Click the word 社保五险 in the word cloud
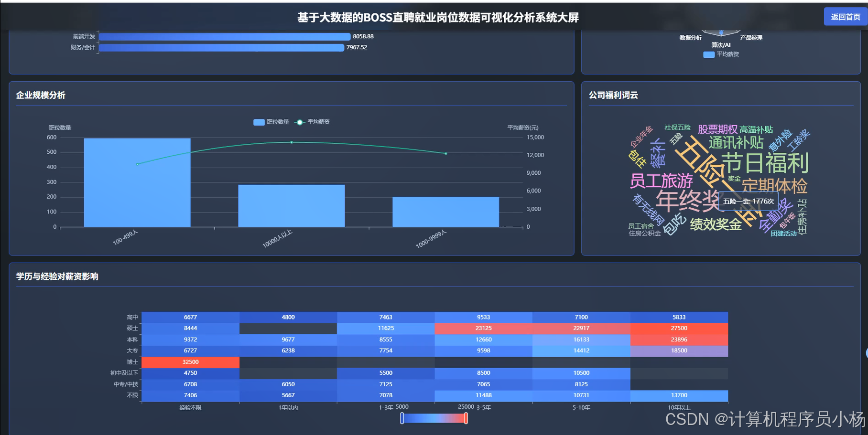Image resolution: width=868 pixels, height=435 pixels. coord(677,127)
